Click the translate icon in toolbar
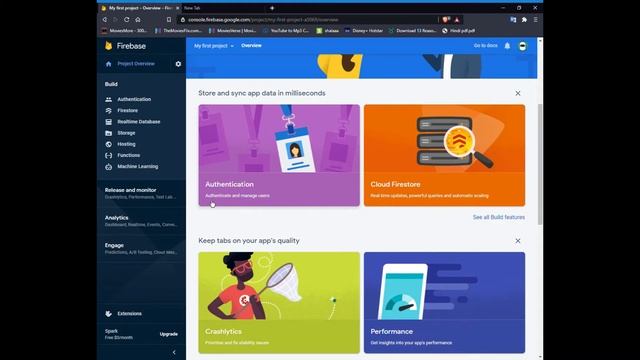 [x=513, y=20]
